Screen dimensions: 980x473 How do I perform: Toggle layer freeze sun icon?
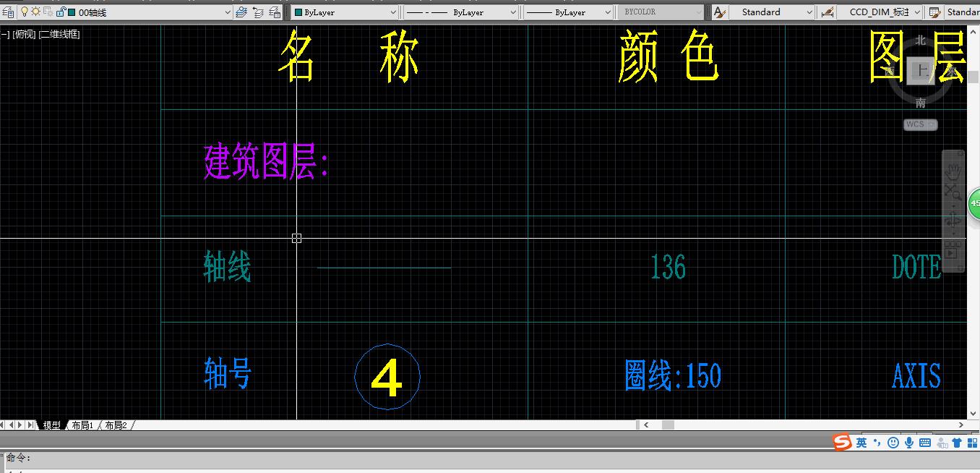click(x=35, y=12)
